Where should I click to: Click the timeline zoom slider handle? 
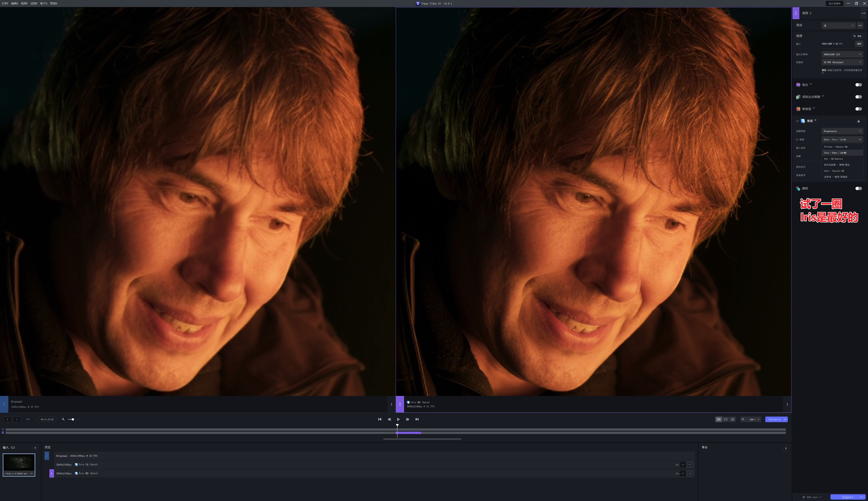coord(73,419)
